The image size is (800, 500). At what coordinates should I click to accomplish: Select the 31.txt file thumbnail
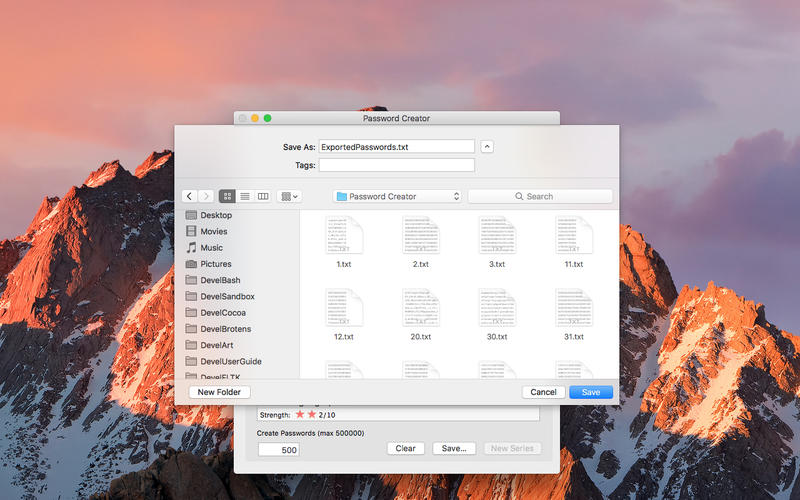pyautogui.click(x=574, y=308)
